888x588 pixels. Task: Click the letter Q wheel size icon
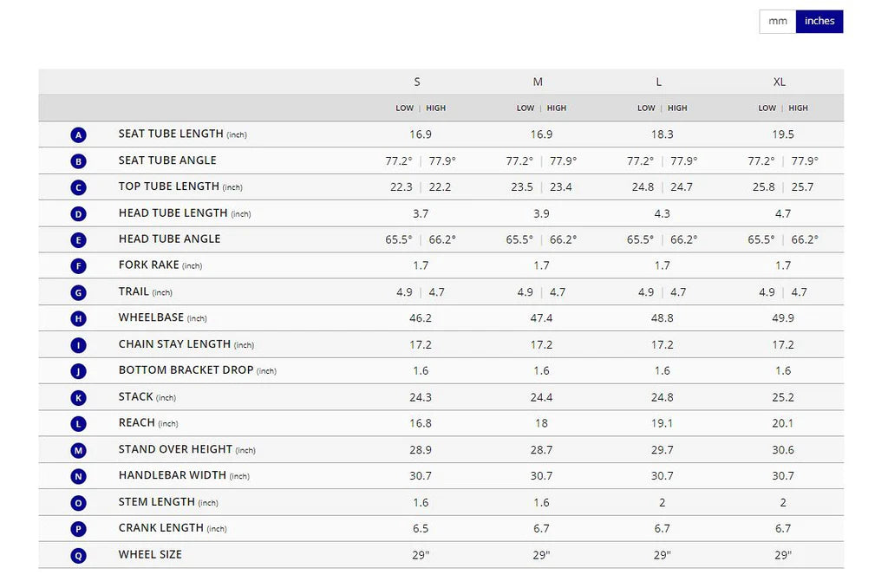click(79, 556)
